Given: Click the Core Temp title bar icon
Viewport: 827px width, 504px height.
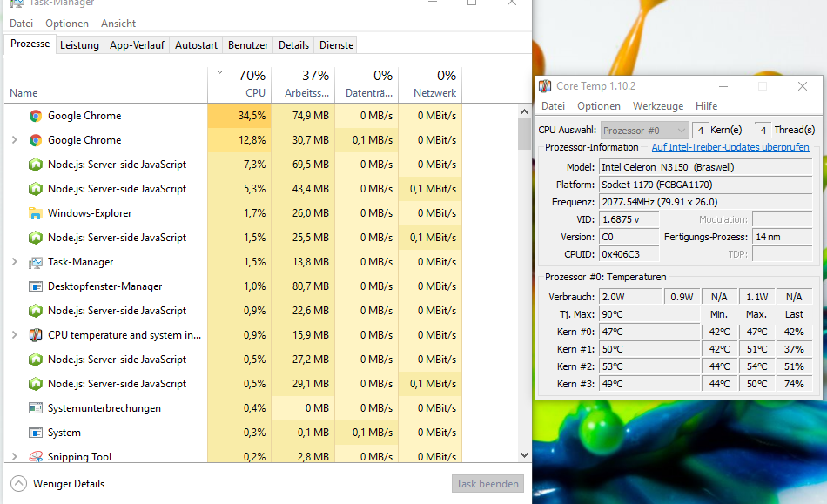Looking at the screenshot, I should [545, 86].
